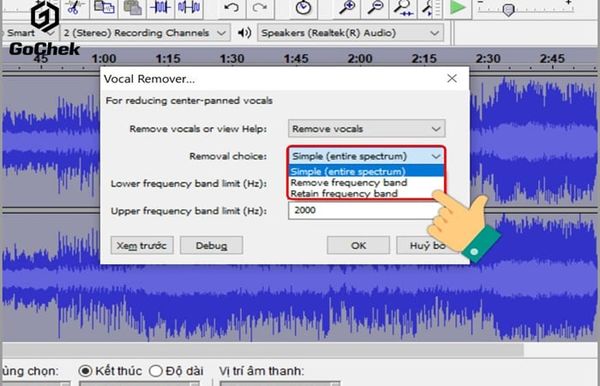The image size is (600, 386).
Task: Select the Kết thúc radio button
Action: pos(85,371)
